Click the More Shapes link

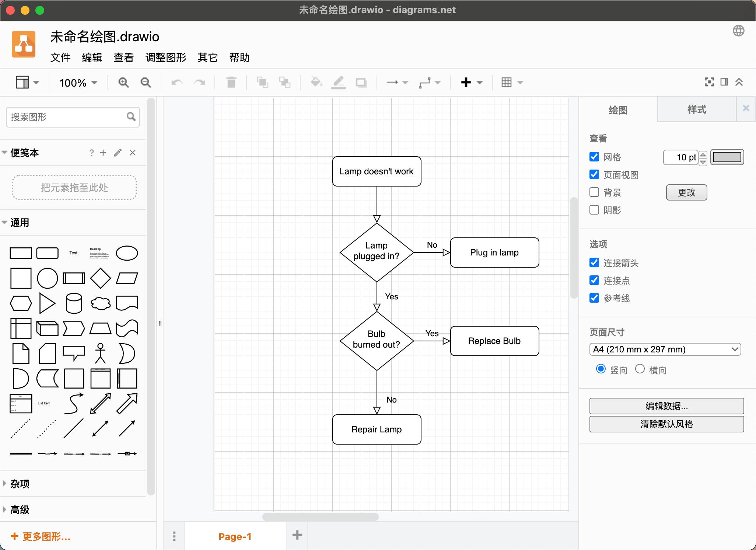[41, 536]
